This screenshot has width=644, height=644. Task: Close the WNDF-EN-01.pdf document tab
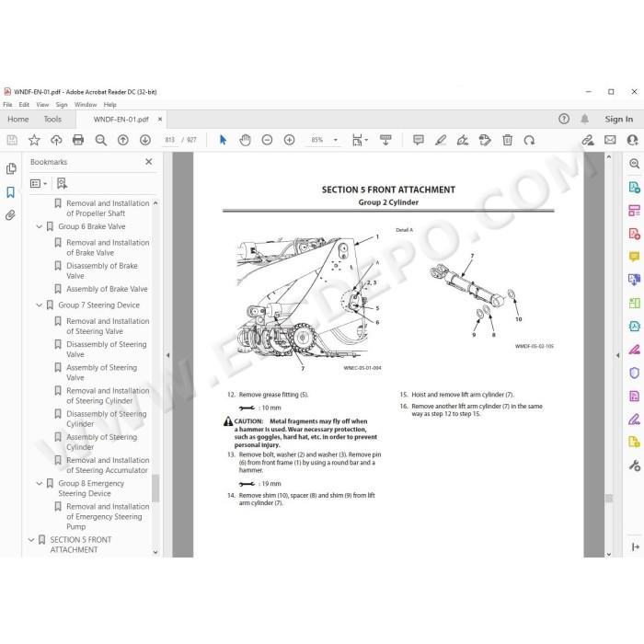tap(160, 119)
